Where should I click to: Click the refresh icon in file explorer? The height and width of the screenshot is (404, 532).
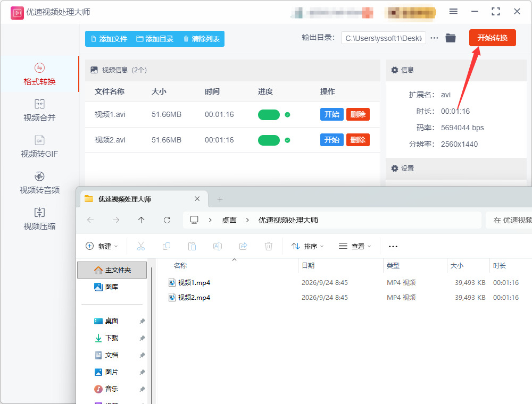(x=167, y=220)
